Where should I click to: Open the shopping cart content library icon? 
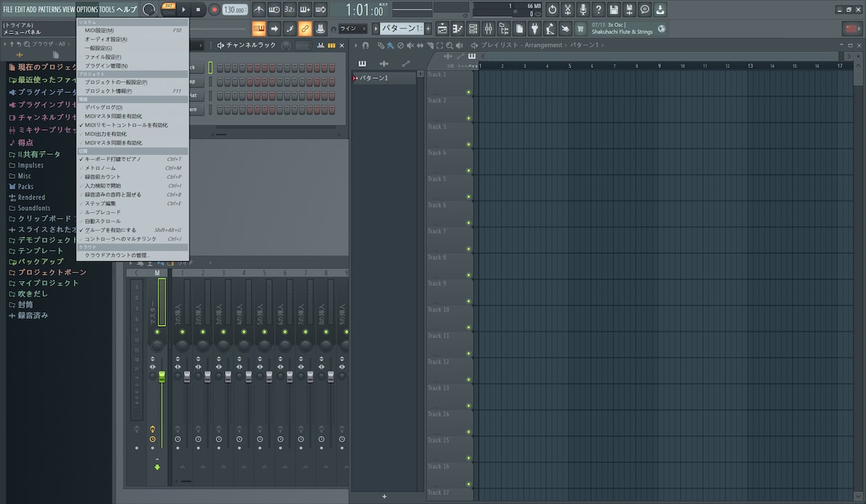coord(581,28)
